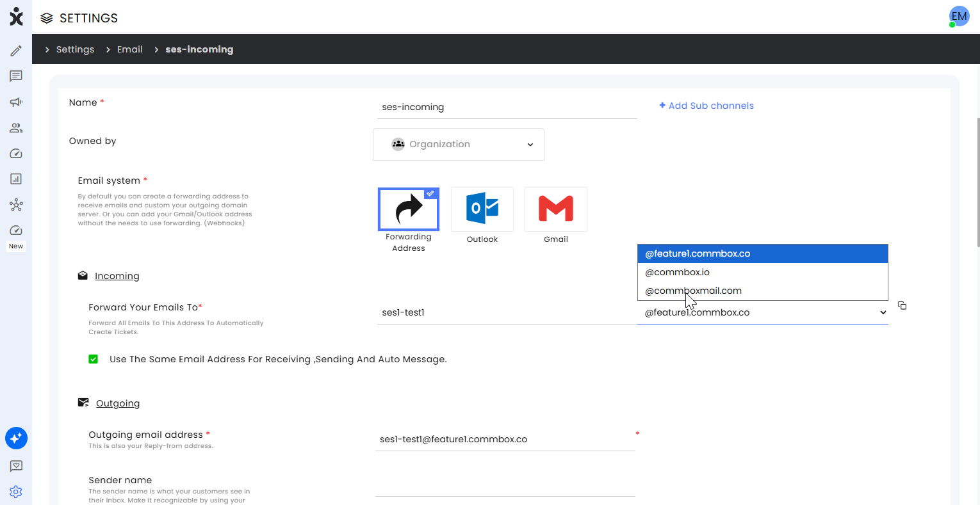Choose @commboxmail.com from the domain list

762,291
